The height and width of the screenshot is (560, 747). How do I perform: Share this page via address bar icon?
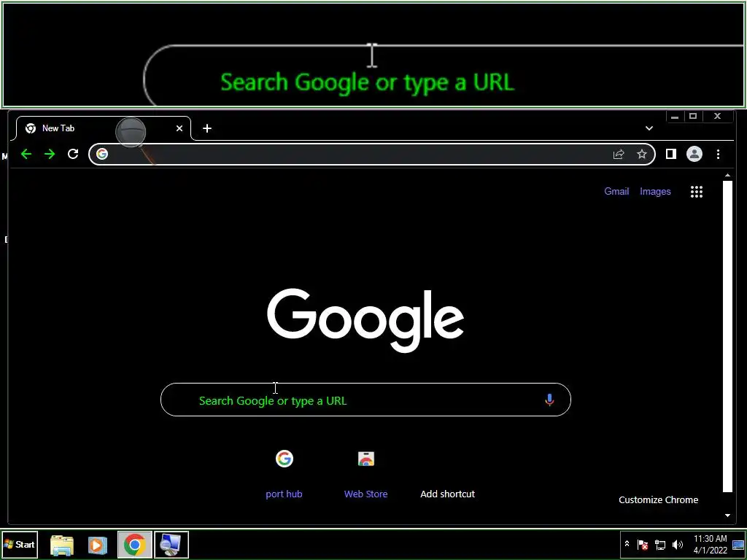click(x=619, y=154)
